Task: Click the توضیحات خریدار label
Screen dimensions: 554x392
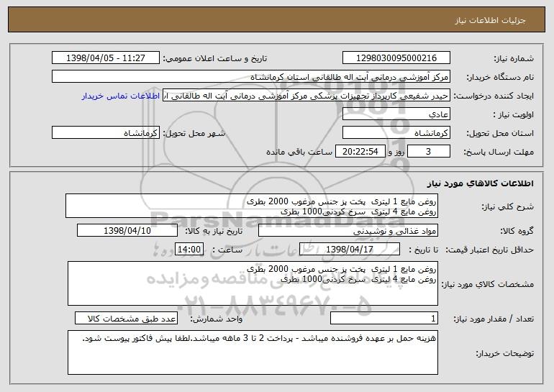Action: 505,353
